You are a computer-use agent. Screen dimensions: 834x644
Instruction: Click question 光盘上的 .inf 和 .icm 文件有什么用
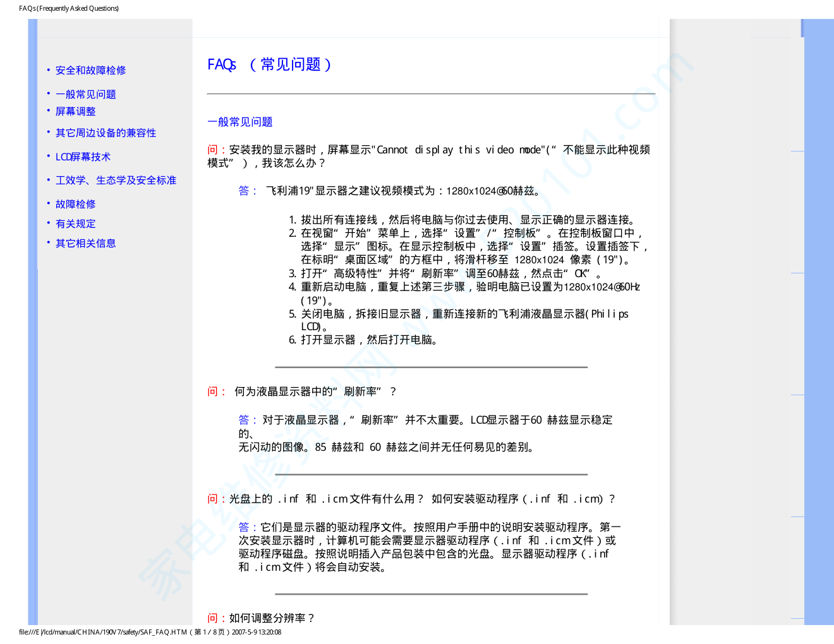[411, 499]
